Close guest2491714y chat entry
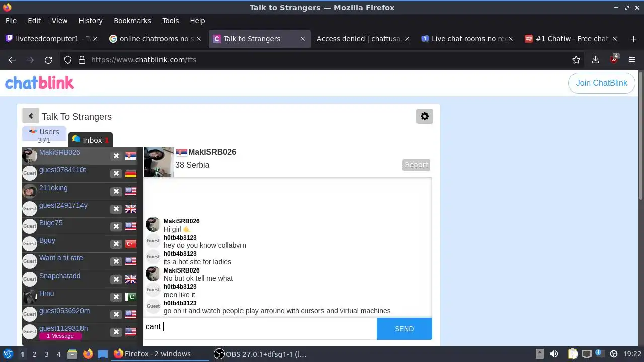The height and width of the screenshot is (362, 644). tap(116, 209)
